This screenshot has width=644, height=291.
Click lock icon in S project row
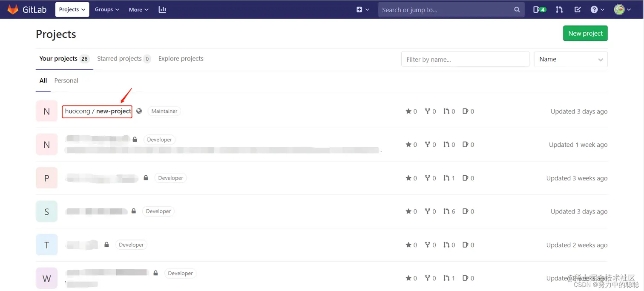[134, 211]
